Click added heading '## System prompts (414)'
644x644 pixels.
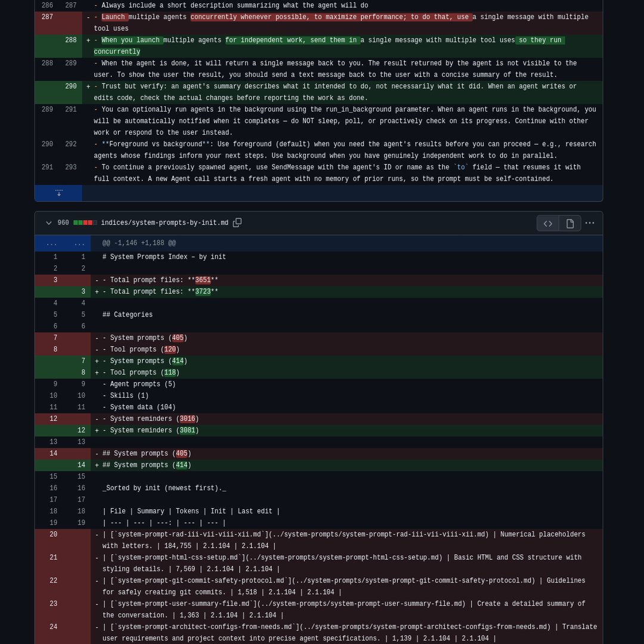point(318,465)
